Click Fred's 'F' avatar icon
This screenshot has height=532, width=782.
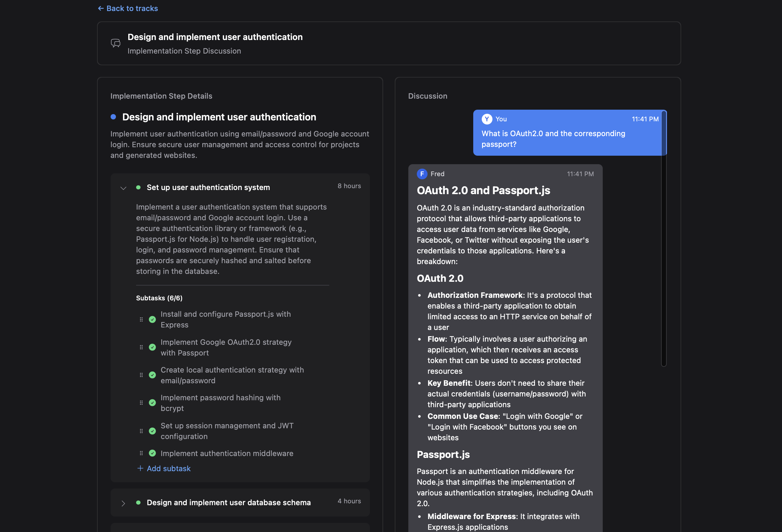point(422,174)
